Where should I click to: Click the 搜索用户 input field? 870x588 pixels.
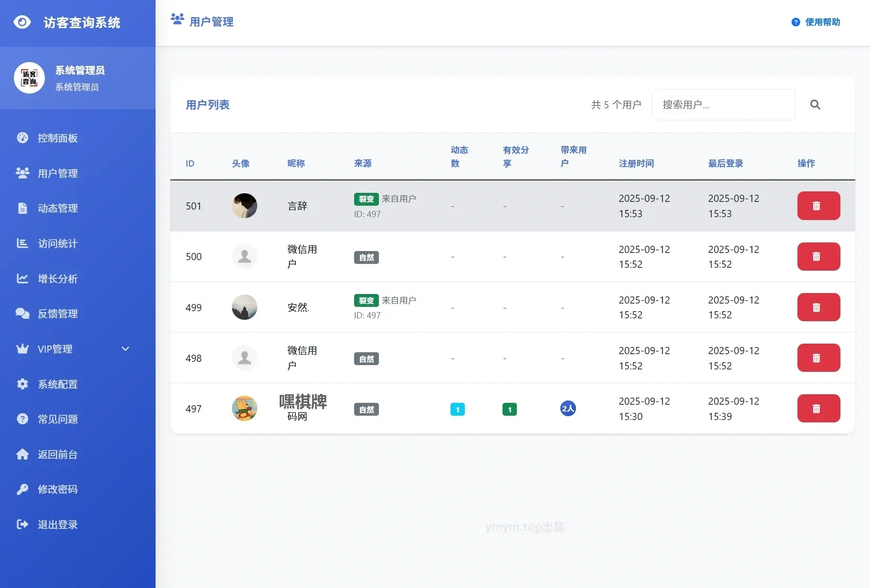[723, 105]
